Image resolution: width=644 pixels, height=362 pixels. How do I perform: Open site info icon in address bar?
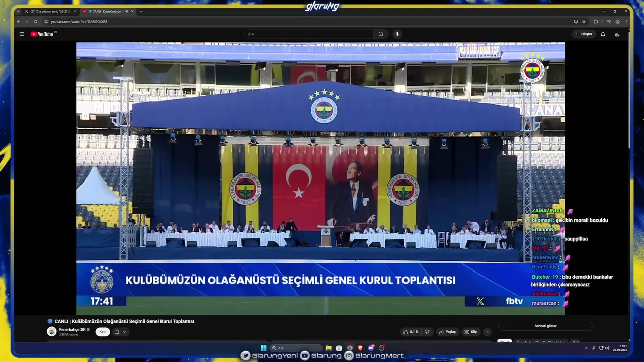[x=46, y=22]
